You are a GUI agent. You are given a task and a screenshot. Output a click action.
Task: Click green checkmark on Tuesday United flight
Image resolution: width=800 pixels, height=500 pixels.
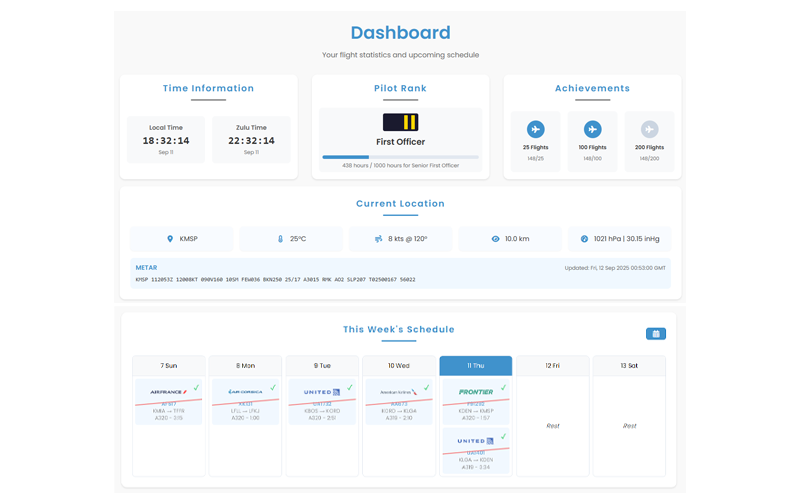point(349,387)
